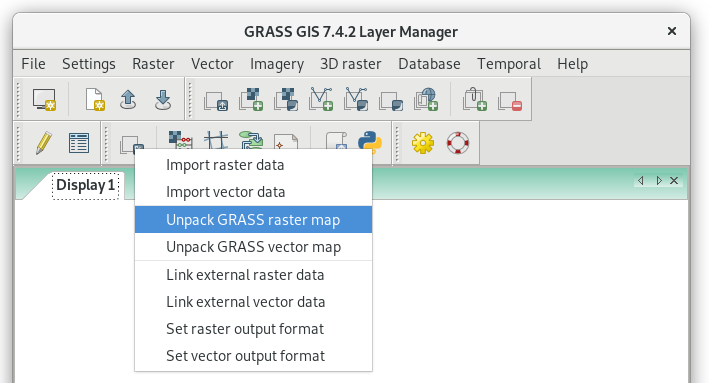The image size is (709, 383).
Task: Choose Import raster data
Action: pyautogui.click(x=253, y=165)
